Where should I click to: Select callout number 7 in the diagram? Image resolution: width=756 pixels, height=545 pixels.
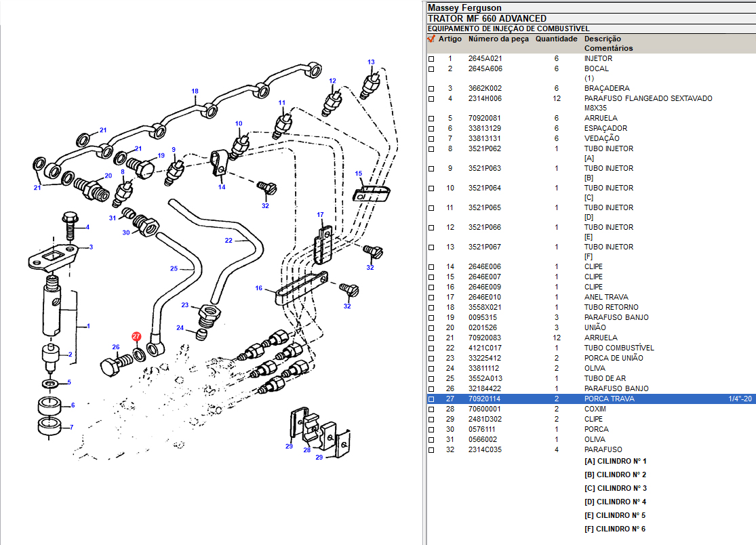point(71,427)
